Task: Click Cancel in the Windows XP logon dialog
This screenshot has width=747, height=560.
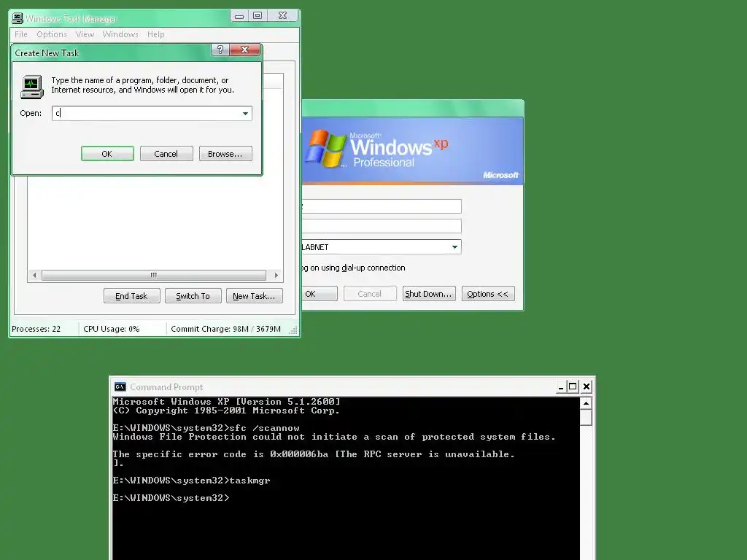Action: tap(370, 294)
